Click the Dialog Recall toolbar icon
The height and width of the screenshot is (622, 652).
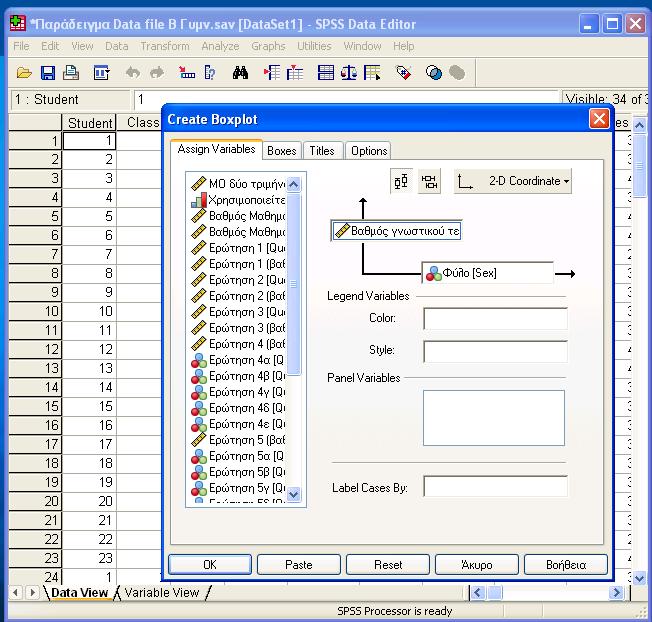101,73
